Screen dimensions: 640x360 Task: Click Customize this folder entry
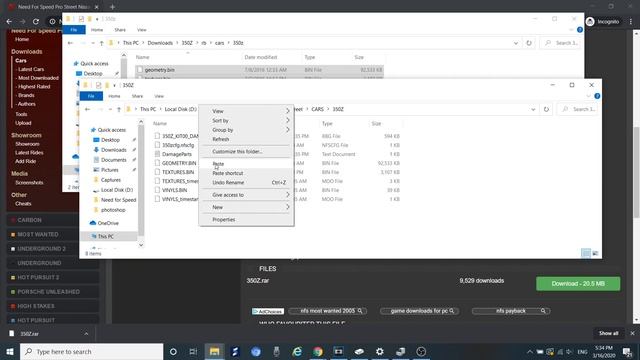pyautogui.click(x=237, y=151)
